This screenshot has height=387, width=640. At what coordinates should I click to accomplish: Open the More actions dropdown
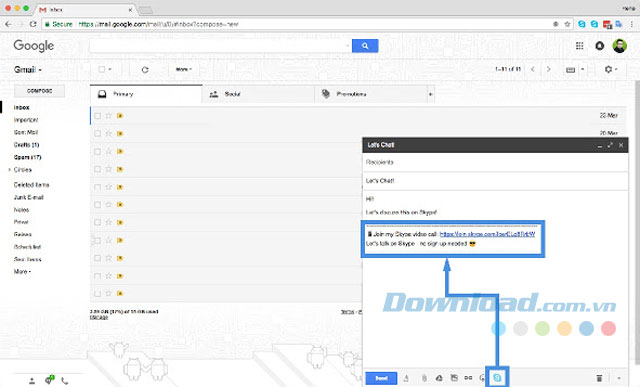[184, 69]
